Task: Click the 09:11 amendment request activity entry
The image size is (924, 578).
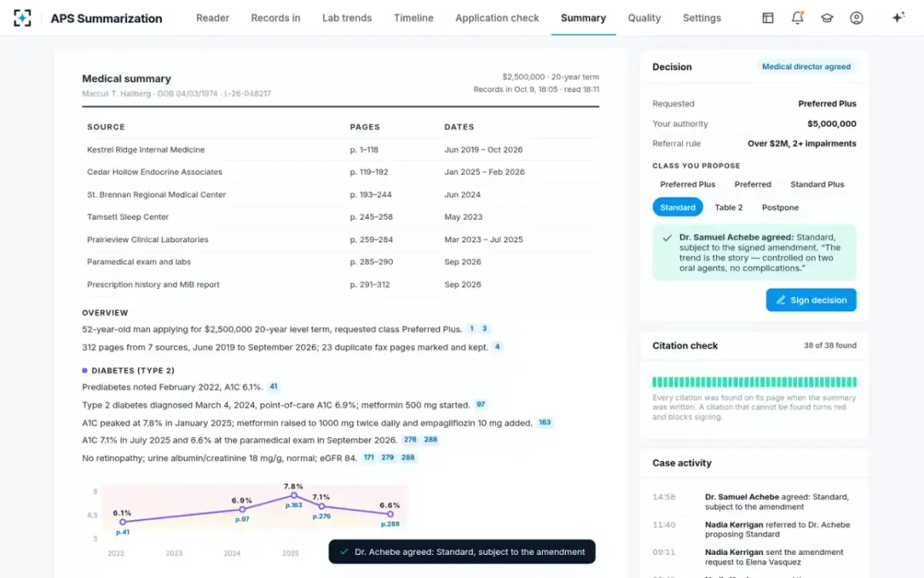Action: (x=754, y=557)
